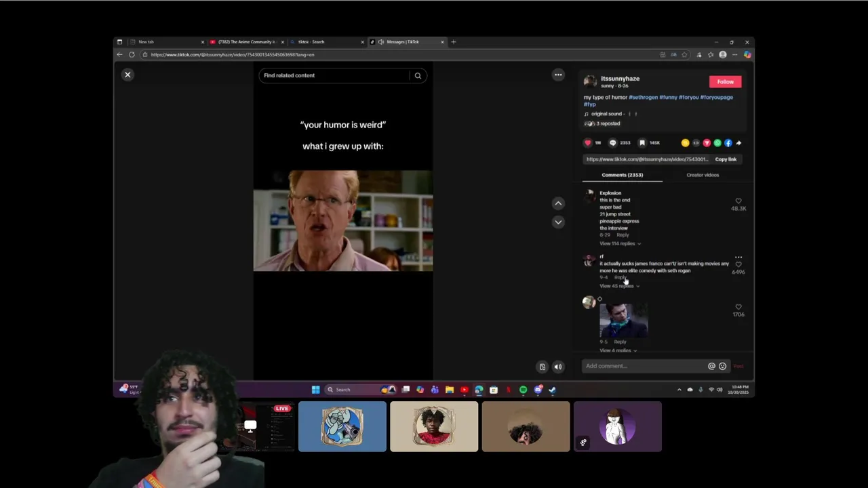Switch to the New tab browser tab
This screenshot has height=488, width=868.
pos(167,42)
